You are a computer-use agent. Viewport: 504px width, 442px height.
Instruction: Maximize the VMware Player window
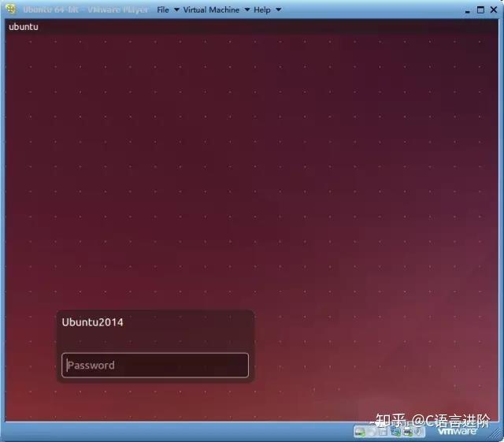tap(480, 10)
